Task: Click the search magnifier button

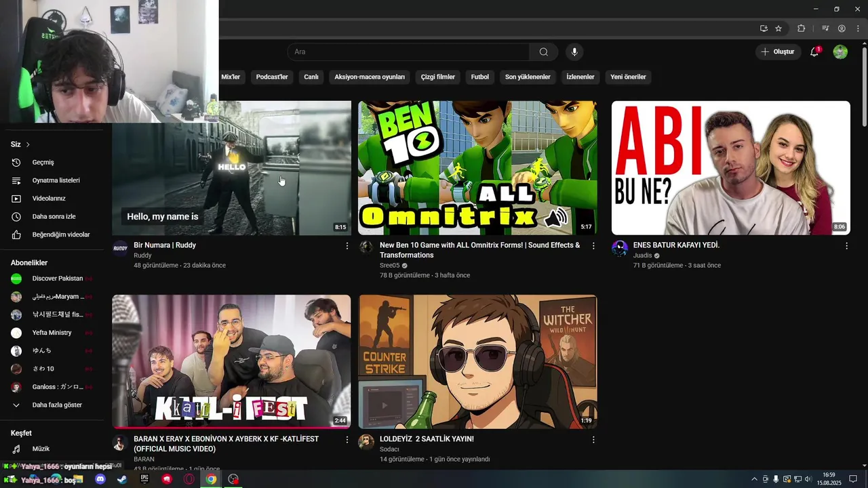Action: 543,52
